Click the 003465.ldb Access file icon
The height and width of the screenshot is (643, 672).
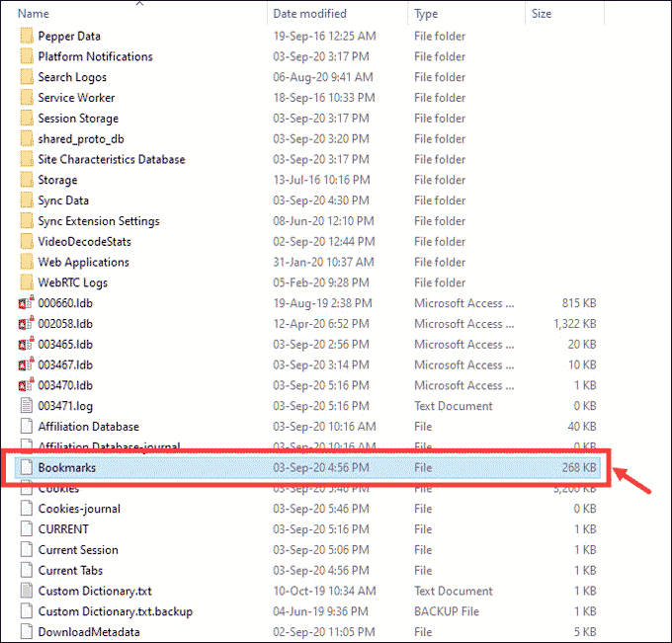click(x=26, y=344)
